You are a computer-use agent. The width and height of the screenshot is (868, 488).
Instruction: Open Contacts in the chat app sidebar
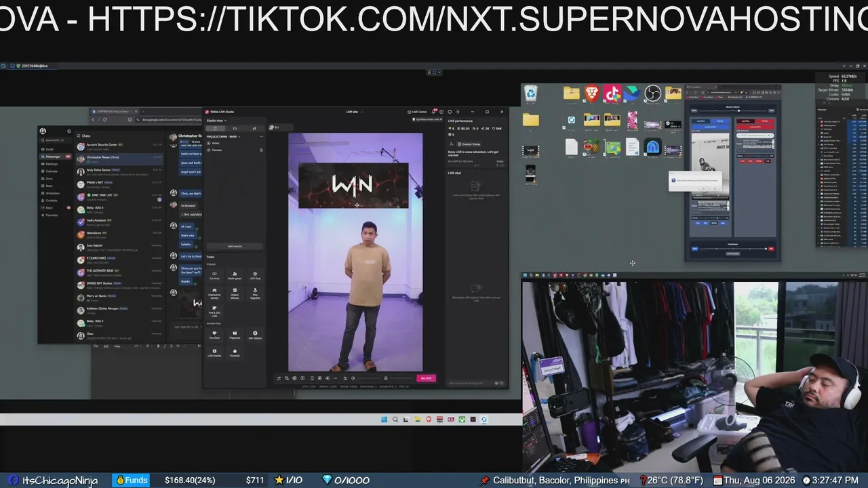55,200
